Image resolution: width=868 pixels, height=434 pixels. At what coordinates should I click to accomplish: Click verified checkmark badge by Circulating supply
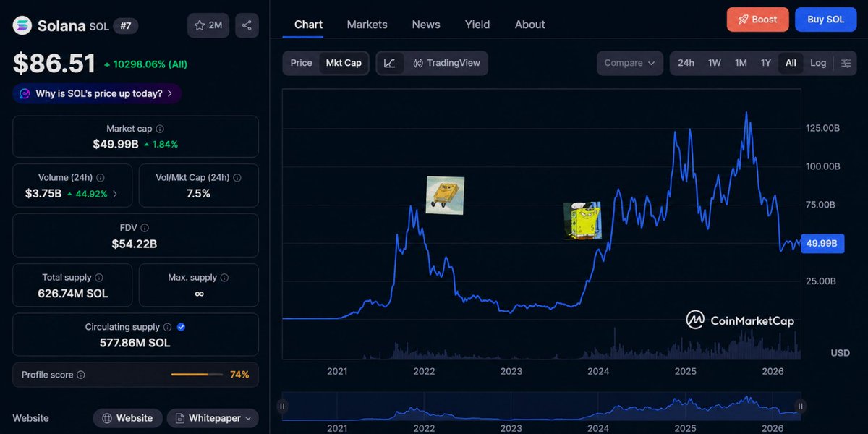[181, 327]
